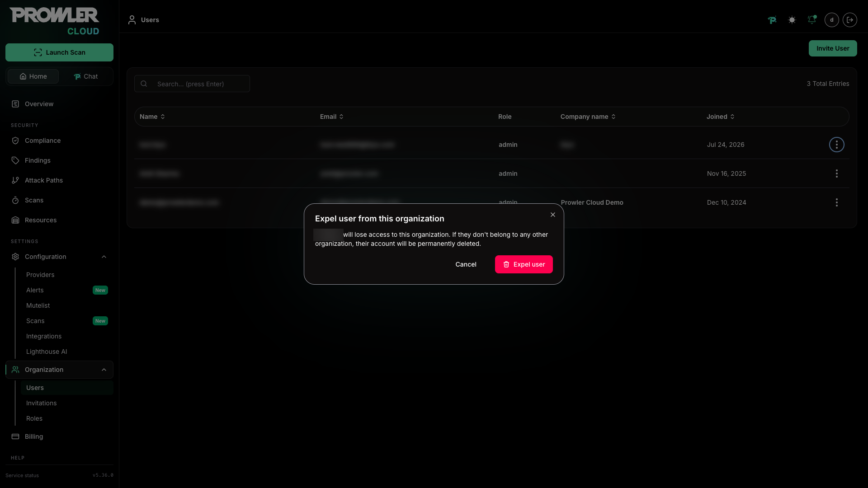This screenshot has height=488, width=868.
Task: Open actions menu for Nov 16, 2025 row
Action: [837, 174]
